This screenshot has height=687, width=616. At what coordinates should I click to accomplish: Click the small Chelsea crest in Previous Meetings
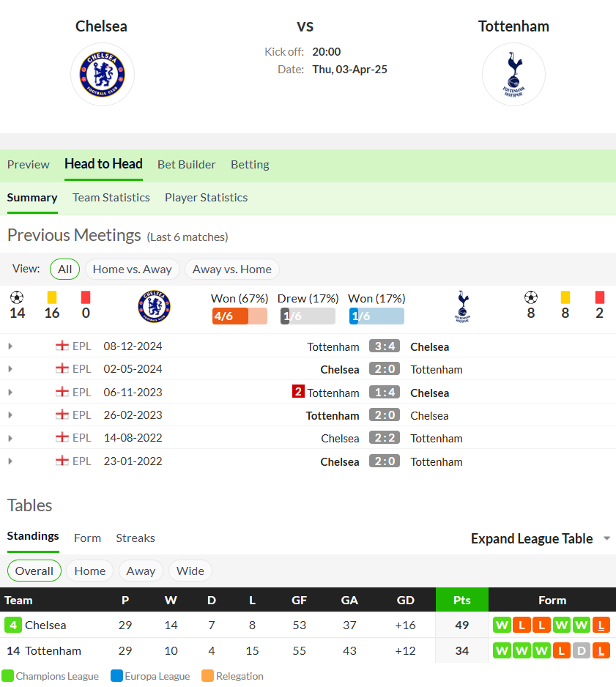[x=154, y=306]
